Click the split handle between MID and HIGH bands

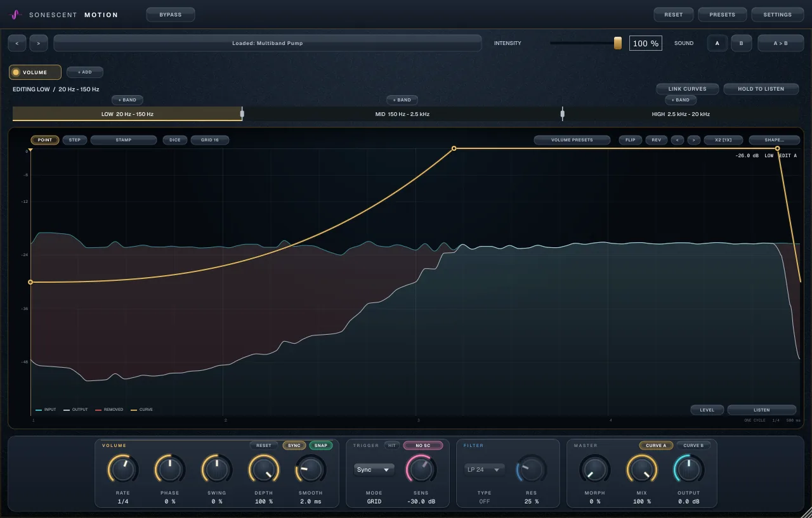562,114
